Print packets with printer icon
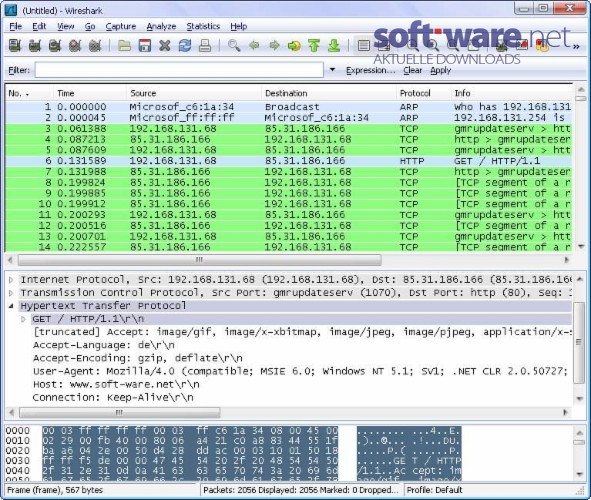 205,46
